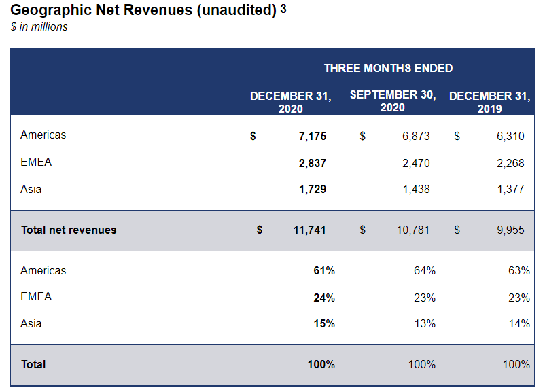Screen dimensions: 545x392
Task: Click the 100% total under December 31, 2019
Action: [516, 364]
